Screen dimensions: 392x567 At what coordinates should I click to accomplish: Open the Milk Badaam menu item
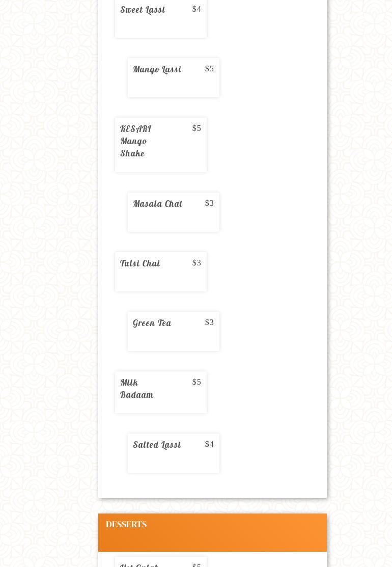coord(136,389)
